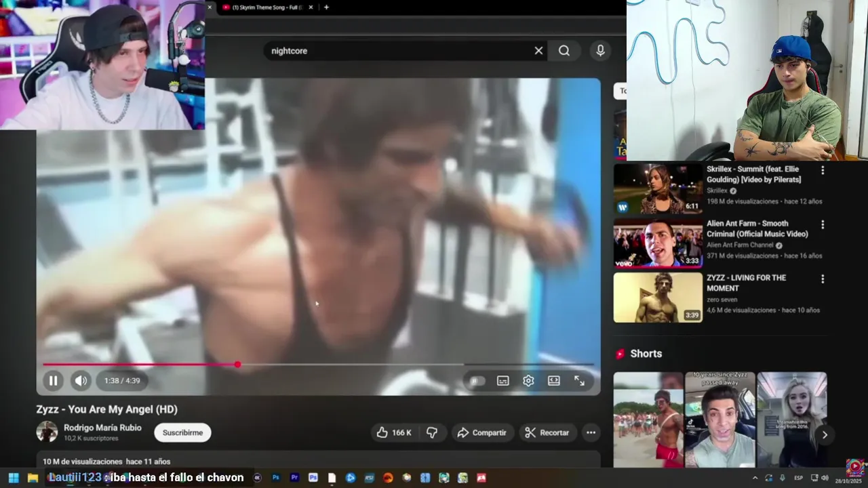Open the Alien Ant Farm video thumbnail
Viewport: 868px width, 488px height.
pos(658,243)
